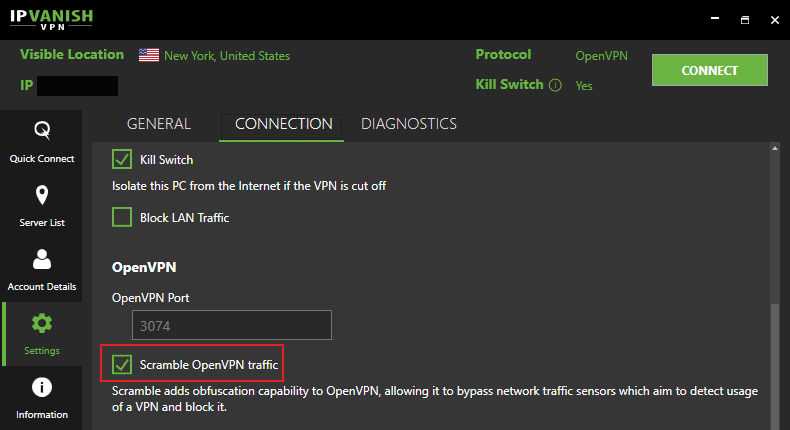Switch to the Diagnostics tab
This screenshot has height=430, width=790.
point(409,124)
